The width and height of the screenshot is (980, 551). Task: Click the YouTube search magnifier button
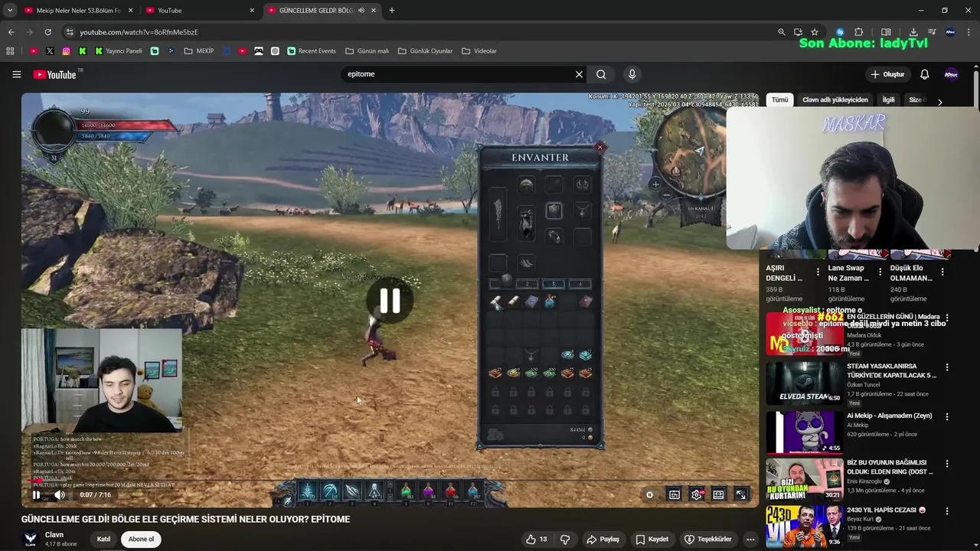[601, 74]
